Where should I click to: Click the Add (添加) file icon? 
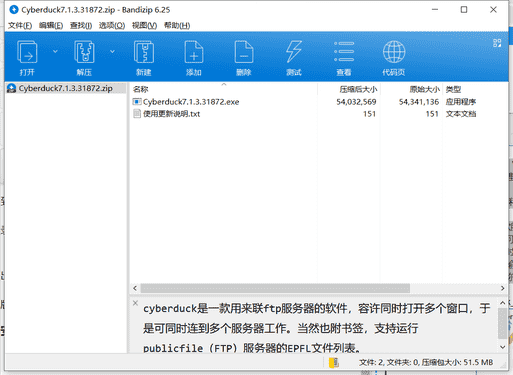click(x=194, y=52)
